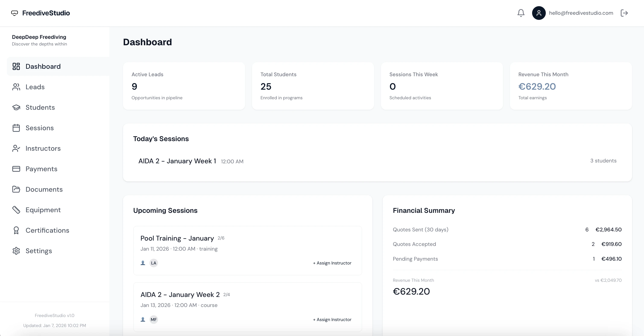Viewport: 644px width, 336px height.
Task: Select Dashboard in the sidebar
Action: [x=43, y=66]
